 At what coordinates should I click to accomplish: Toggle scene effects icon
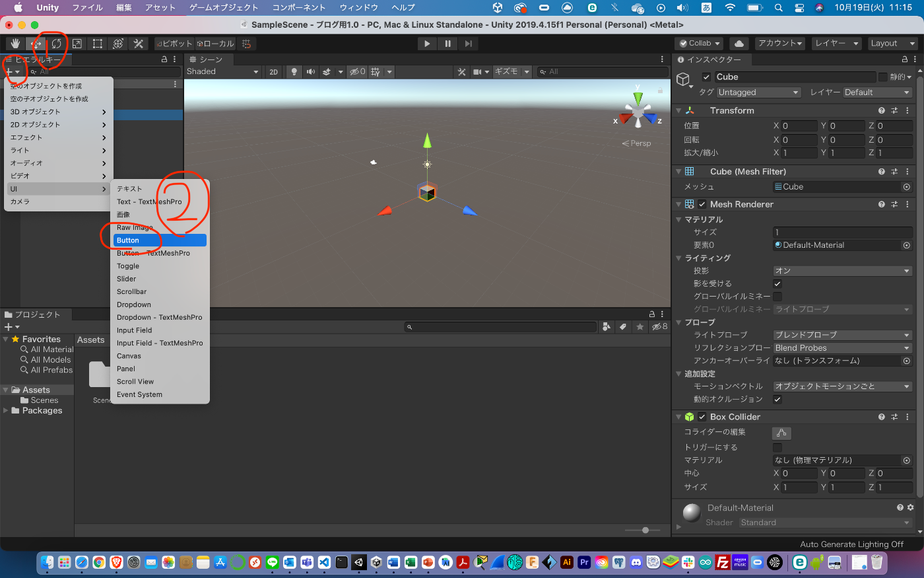click(326, 72)
